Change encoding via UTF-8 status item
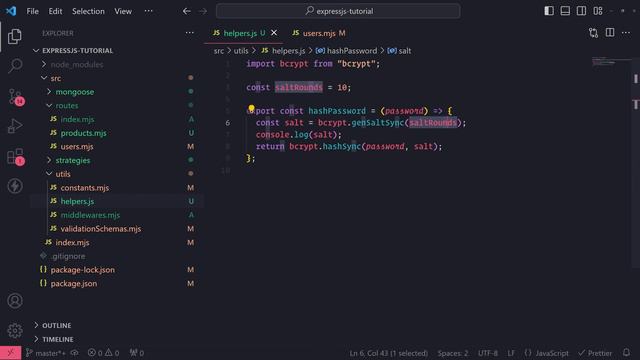The width and height of the screenshot is (640, 360). 487,353
